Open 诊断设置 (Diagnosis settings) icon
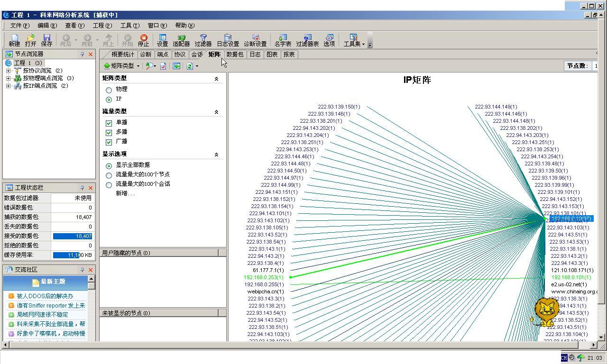Viewport: 607px width, 364px height. click(x=255, y=40)
